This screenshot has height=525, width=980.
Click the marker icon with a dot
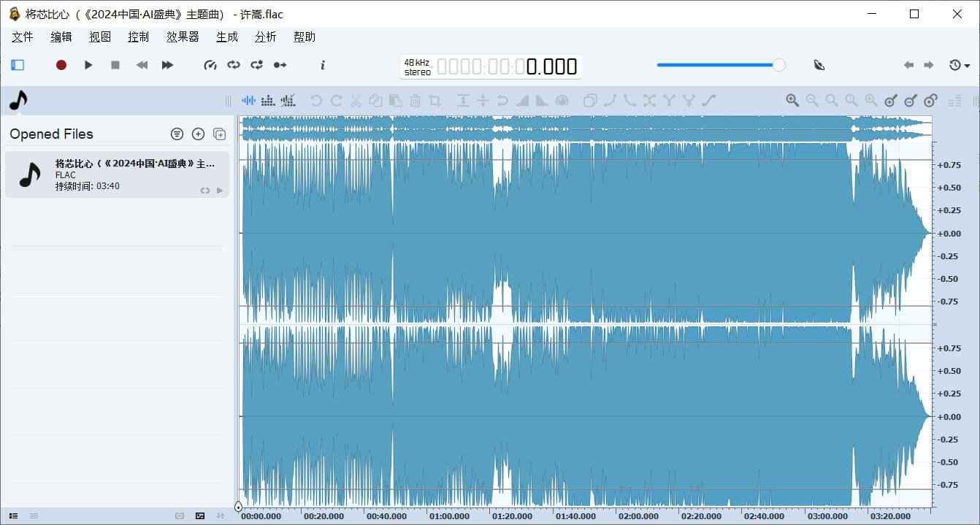click(930, 101)
